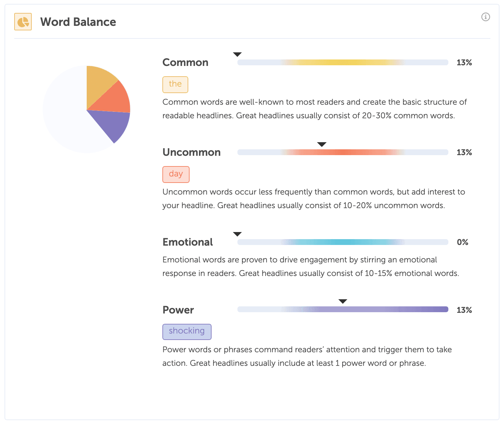Click the teal Emotional gradient bar
The image size is (504, 424).
pyautogui.click(x=343, y=242)
